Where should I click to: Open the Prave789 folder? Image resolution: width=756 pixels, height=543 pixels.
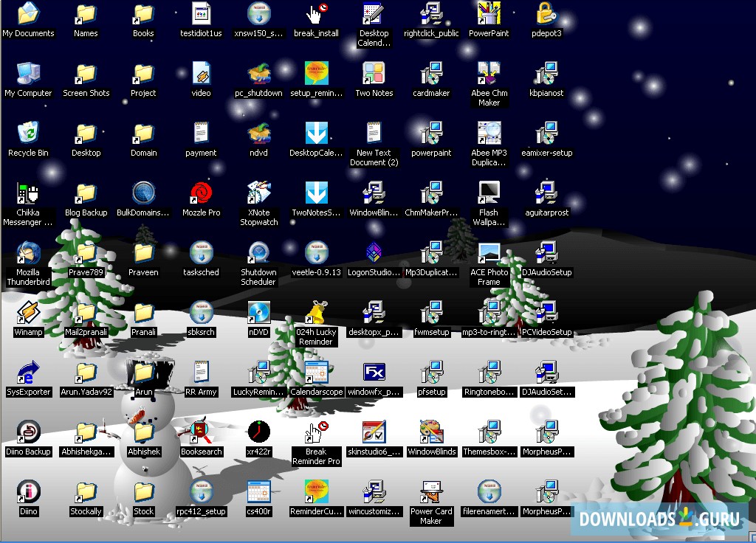(86, 252)
